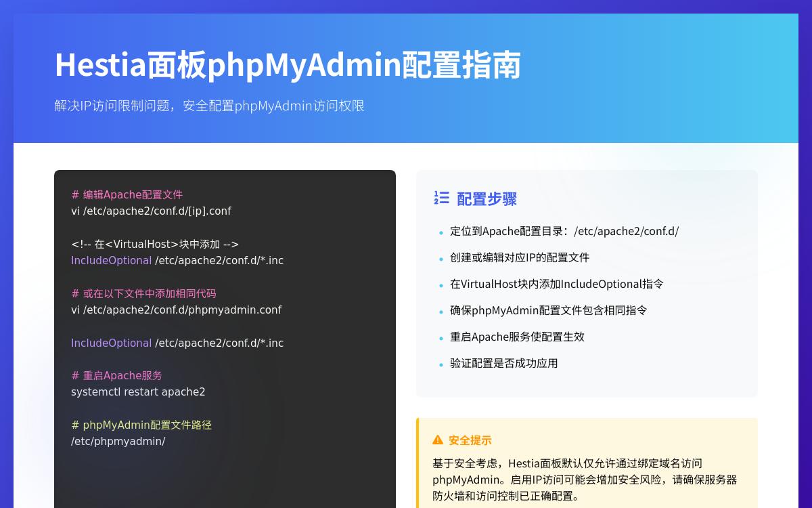Image resolution: width=812 pixels, height=508 pixels.
Task: Click the bullet dot before 在VirtualHost块内添加IncludeOptional指令
Action: (441, 286)
